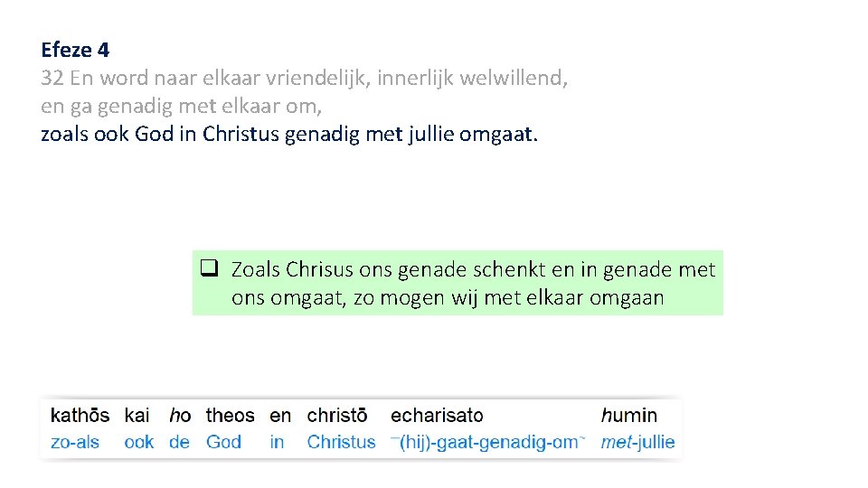Click the Greek word "echarisato"
868x488 pixels.
pos(437,416)
